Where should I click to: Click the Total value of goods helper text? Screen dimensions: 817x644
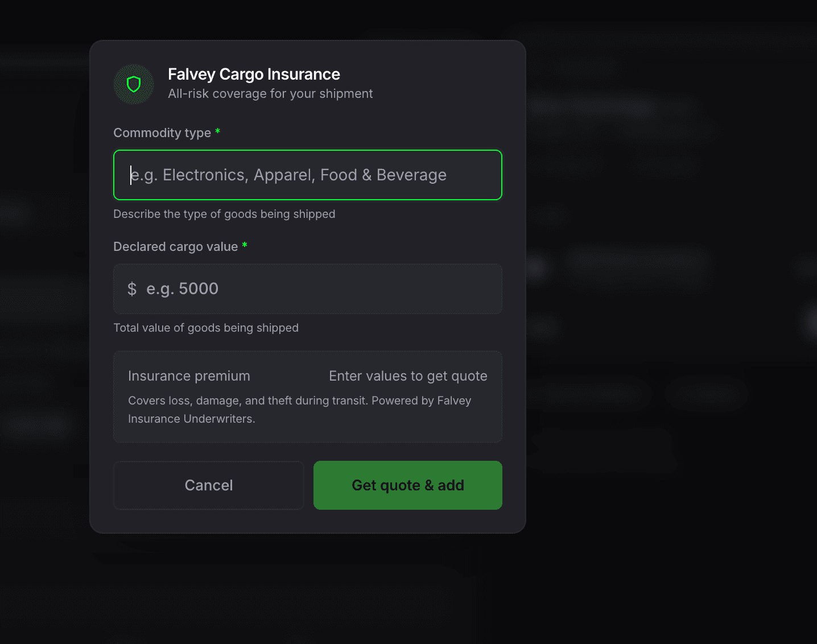coord(206,328)
